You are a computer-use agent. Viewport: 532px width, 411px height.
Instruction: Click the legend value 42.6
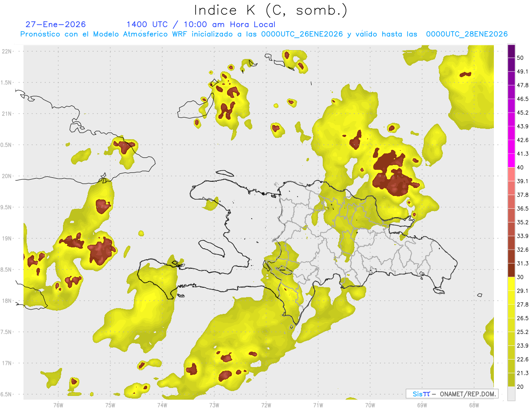523,140
